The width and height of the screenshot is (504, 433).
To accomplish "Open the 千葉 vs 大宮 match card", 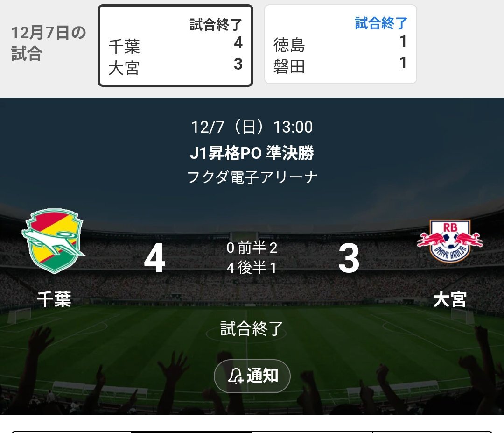I will 175,46.
